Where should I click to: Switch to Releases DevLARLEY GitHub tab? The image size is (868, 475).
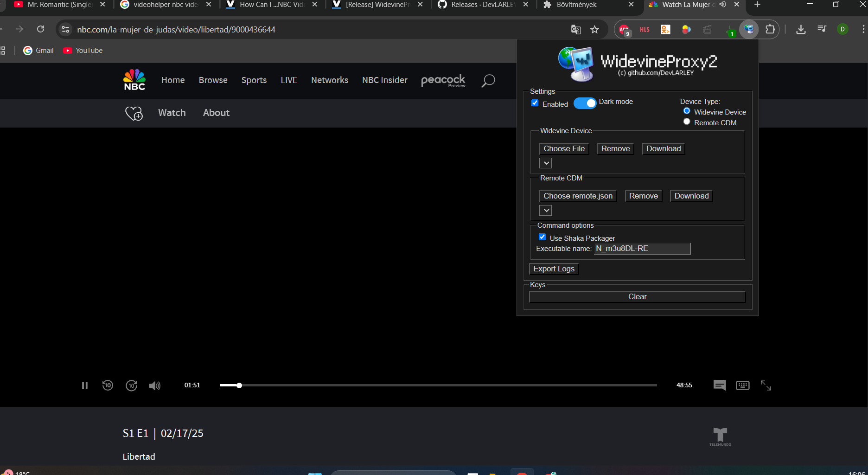pos(483,5)
